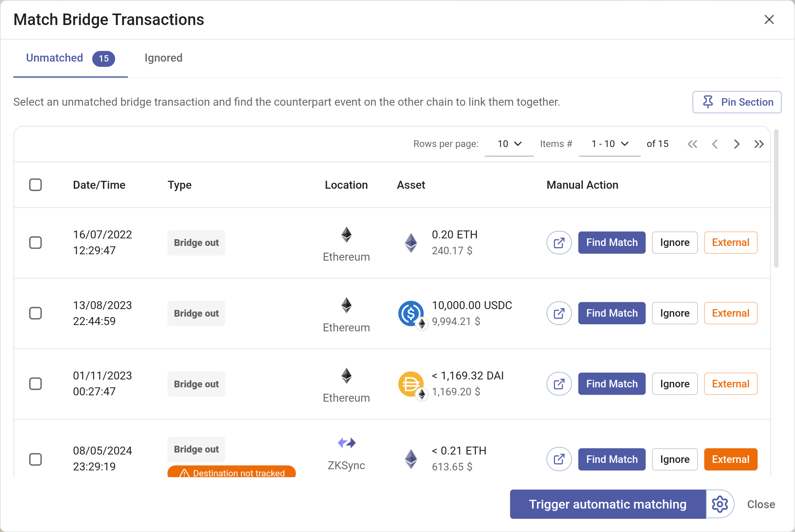
Task: Click the 15 count badge on Unmatched
Action: [104, 59]
